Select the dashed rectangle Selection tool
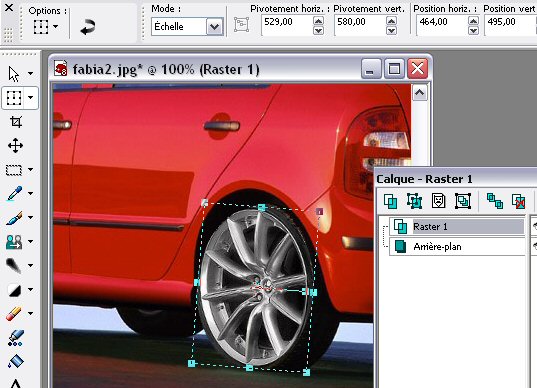This screenshot has height=388, width=537. 14,170
